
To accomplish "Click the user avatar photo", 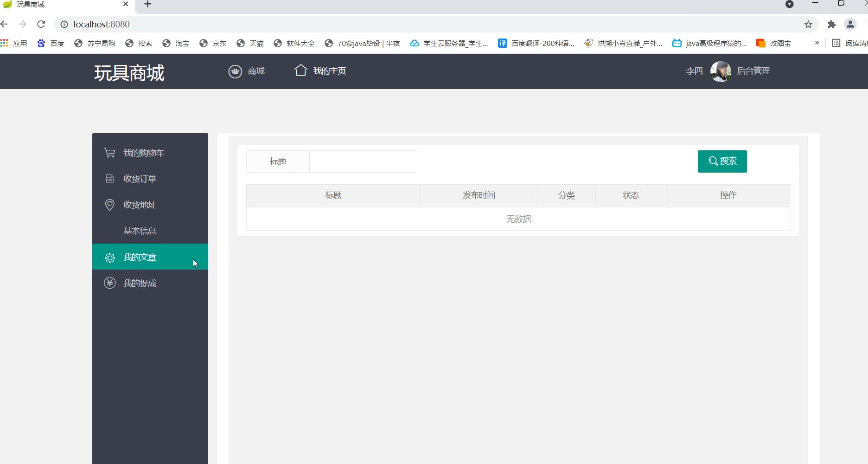I will tap(721, 71).
